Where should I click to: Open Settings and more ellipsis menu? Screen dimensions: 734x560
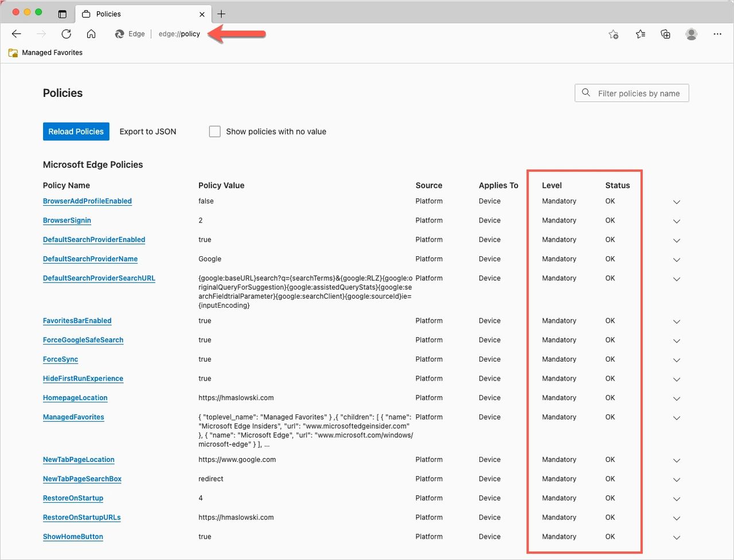[717, 34]
